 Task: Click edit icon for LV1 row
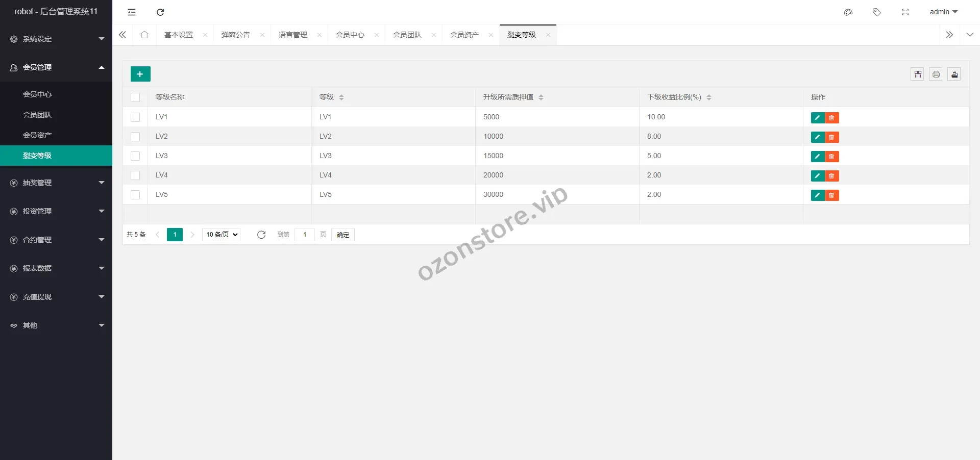click(x=817, y=118)
